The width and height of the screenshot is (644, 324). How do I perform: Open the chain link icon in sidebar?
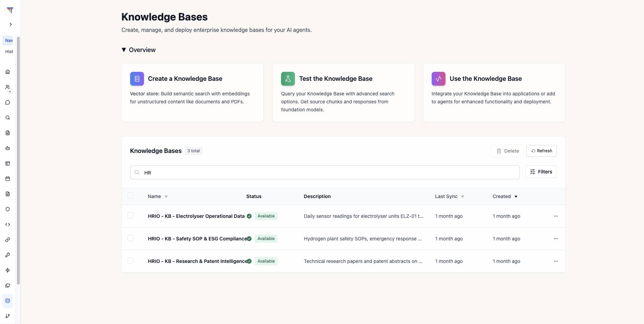(x=8, y=240)
